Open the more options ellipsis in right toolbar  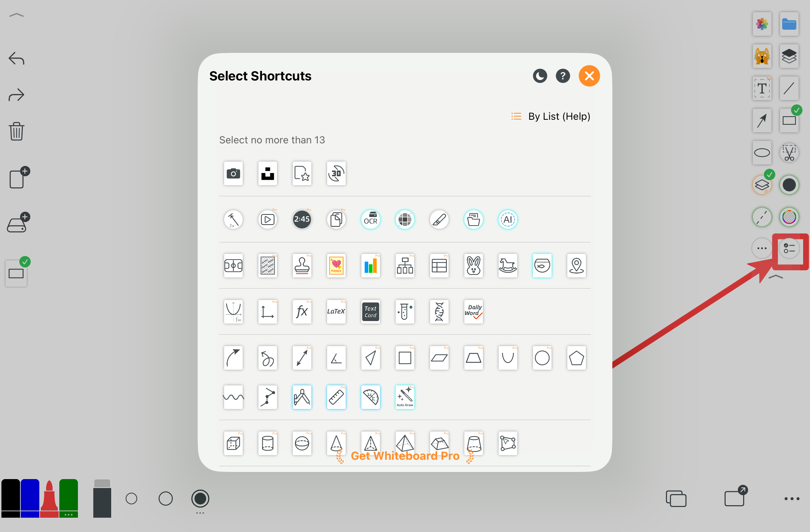(761, 248)
